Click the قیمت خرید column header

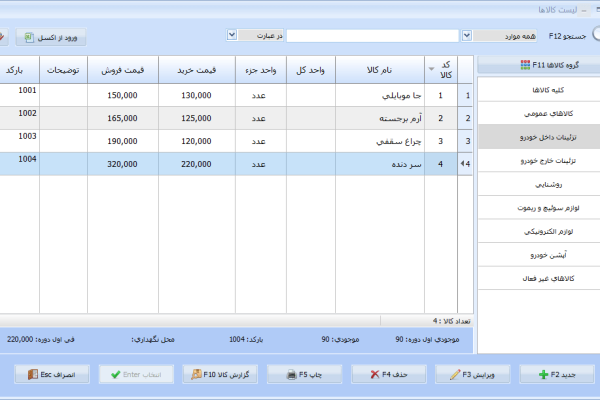(197, 70)
